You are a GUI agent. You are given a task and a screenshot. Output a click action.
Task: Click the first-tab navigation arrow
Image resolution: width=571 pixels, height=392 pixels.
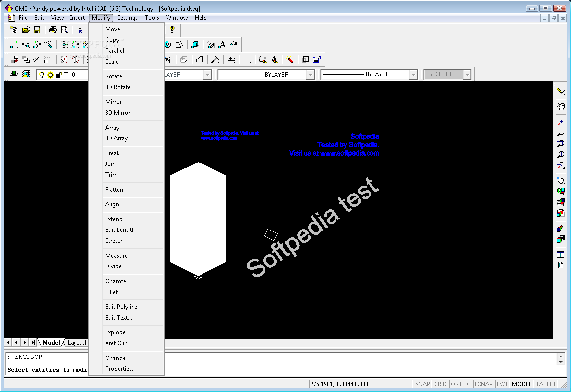point(8,342)
